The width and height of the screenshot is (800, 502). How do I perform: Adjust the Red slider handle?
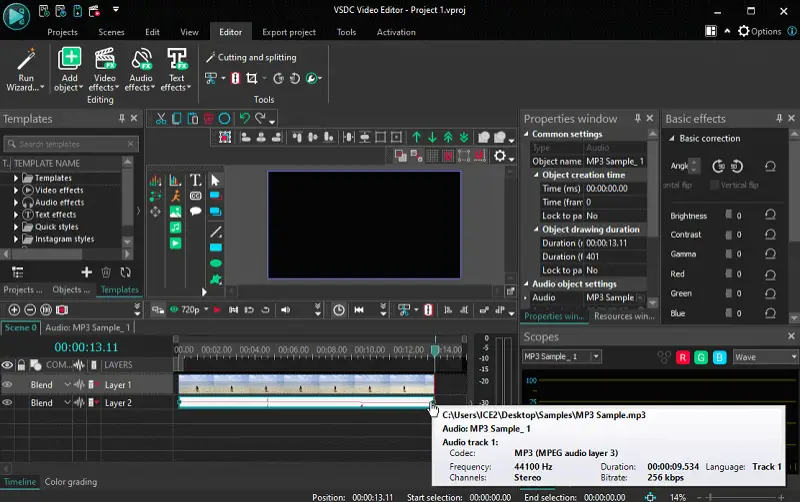(x=729, y=273)
